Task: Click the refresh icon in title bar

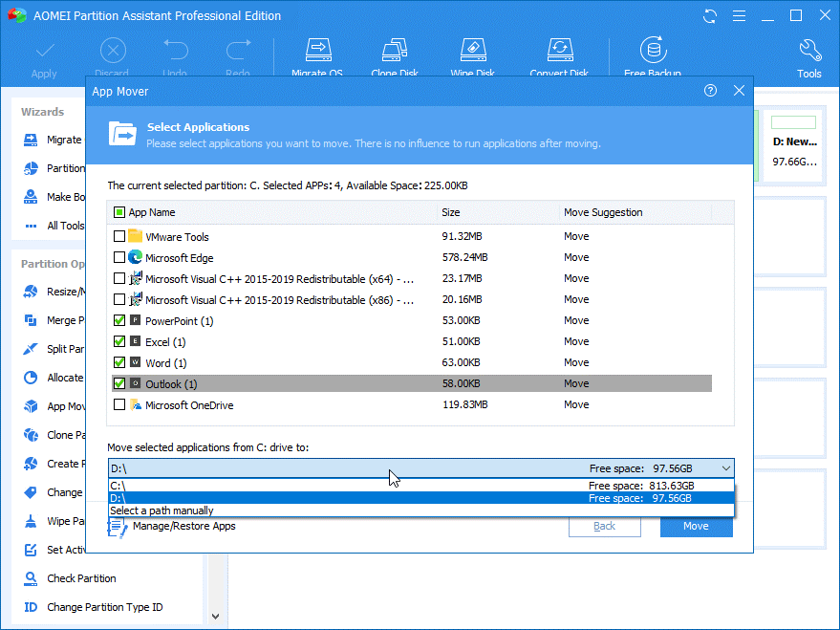Action: coord(710,16)
